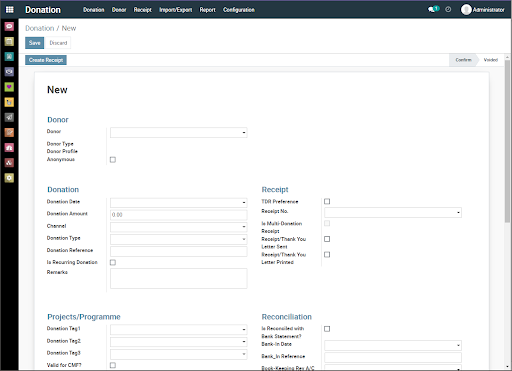Open the gray paper-plane app icon
Image resolution: width=512 pixels, height=371 pixels.
click(9, 117)
